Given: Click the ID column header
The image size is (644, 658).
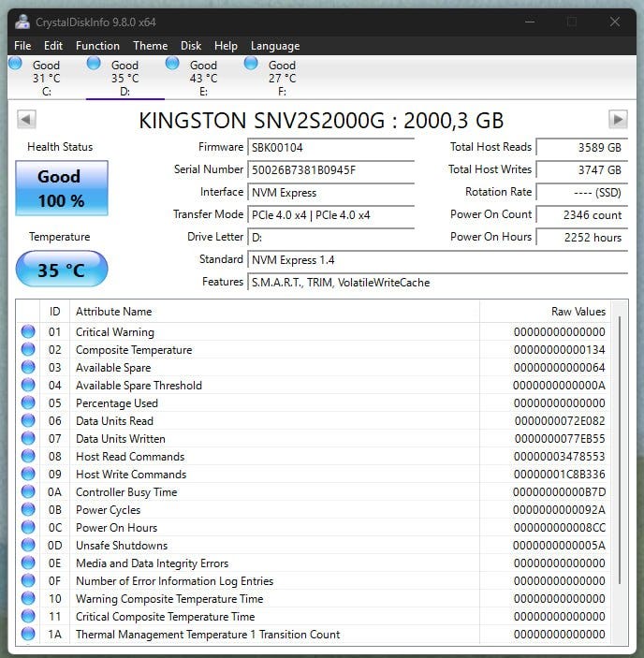Looking at the screenshot, I should pyautogui.click(x=55, y=312).
